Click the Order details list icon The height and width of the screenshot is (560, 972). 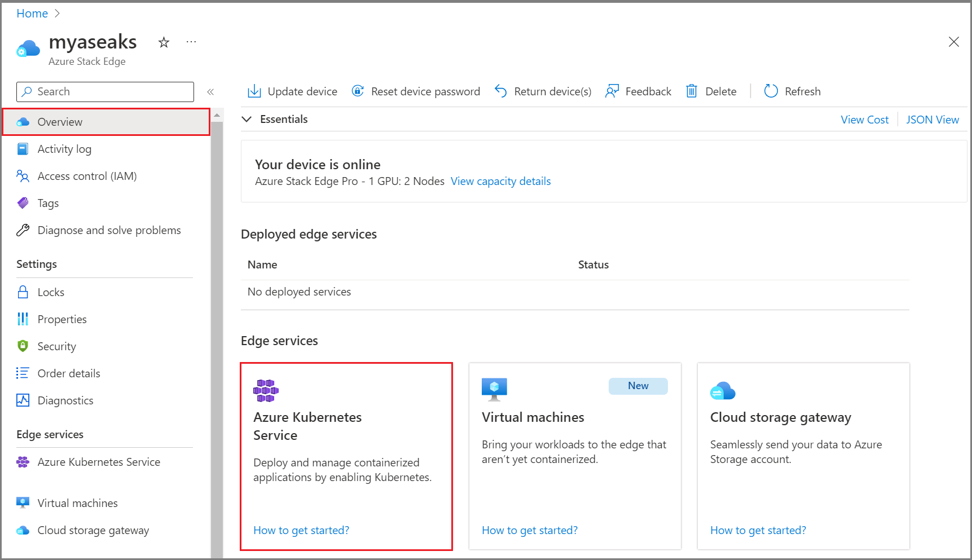pos(23,373)
